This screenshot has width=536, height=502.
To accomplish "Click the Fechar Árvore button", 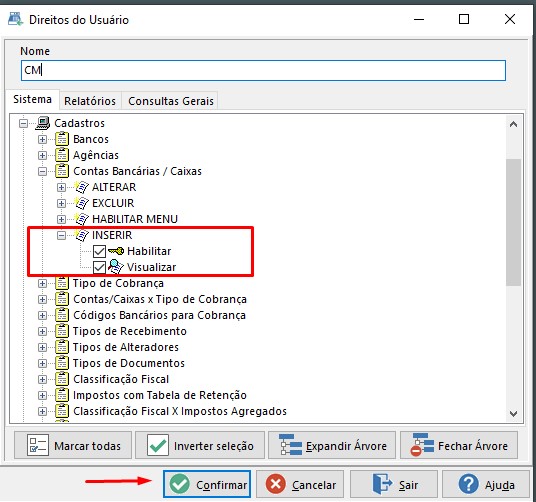I will coord(459,445).
